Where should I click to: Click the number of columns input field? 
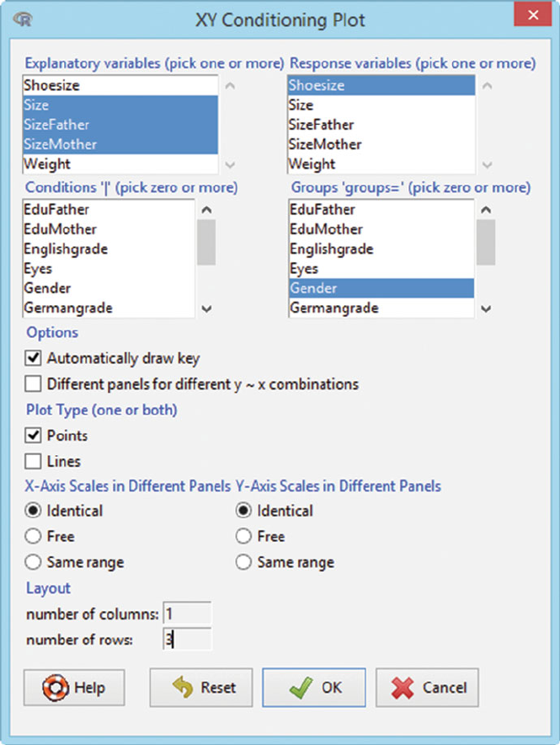click(x=188, y=613)
